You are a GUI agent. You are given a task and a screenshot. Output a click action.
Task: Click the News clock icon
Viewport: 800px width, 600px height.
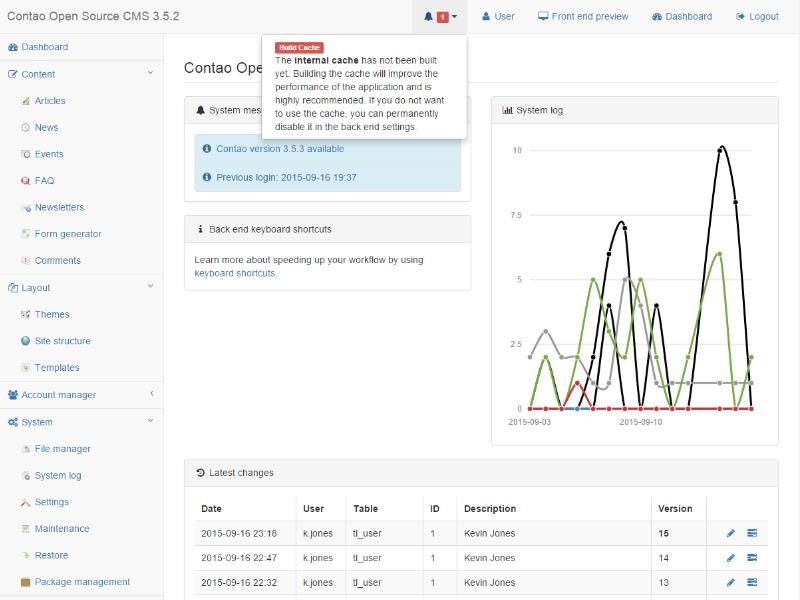[26, 127]
